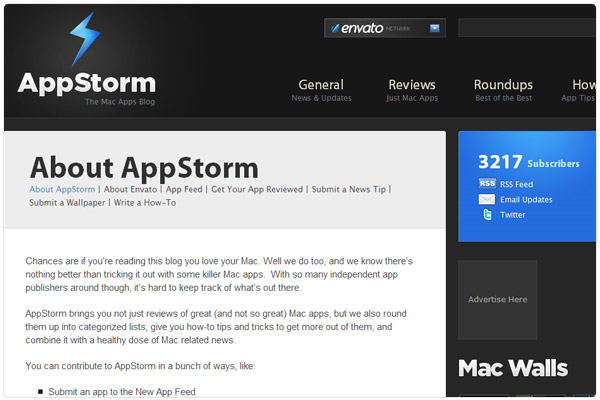Open Submit a News Tip link

click(348, 189)
